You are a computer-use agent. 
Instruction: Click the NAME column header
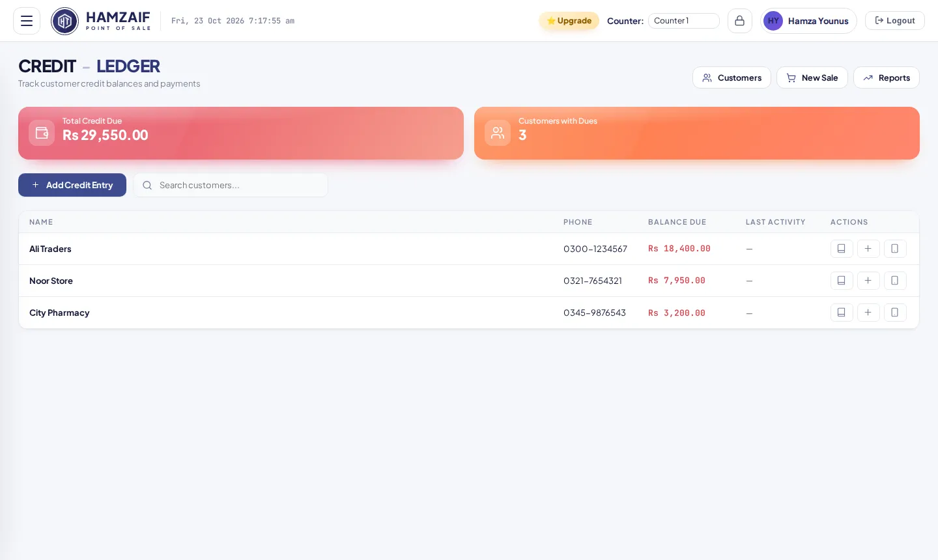pos(41,222)
